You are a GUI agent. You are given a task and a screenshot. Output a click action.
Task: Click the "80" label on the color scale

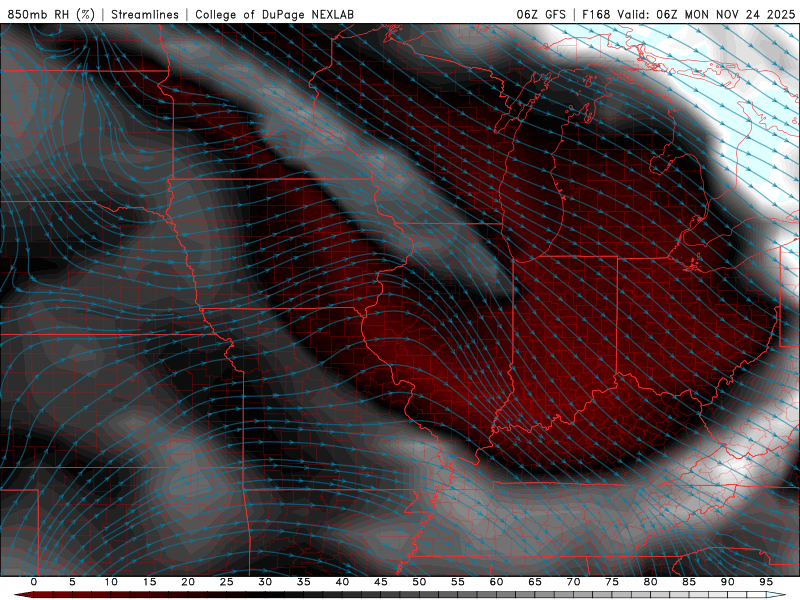(651, 582)
